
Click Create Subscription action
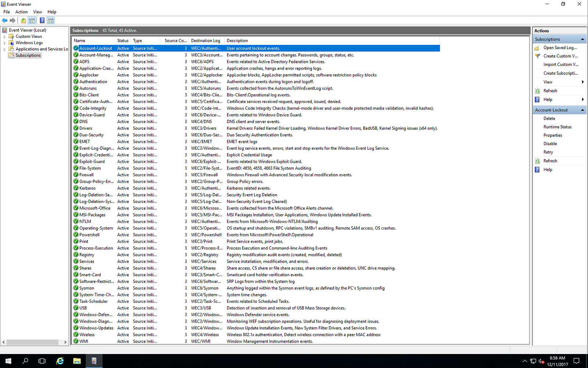(560, 73)
